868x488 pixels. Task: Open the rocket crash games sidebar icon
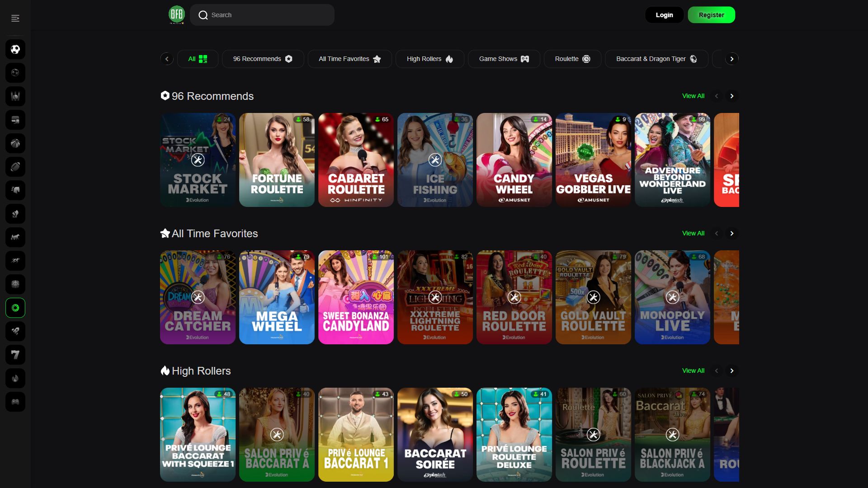15,331
